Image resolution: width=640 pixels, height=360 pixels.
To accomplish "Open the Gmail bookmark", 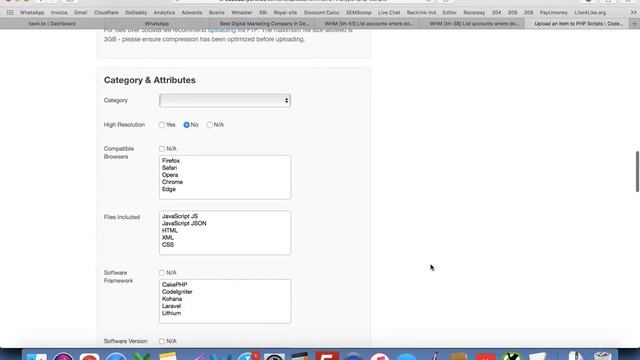I will click(80, 13).
